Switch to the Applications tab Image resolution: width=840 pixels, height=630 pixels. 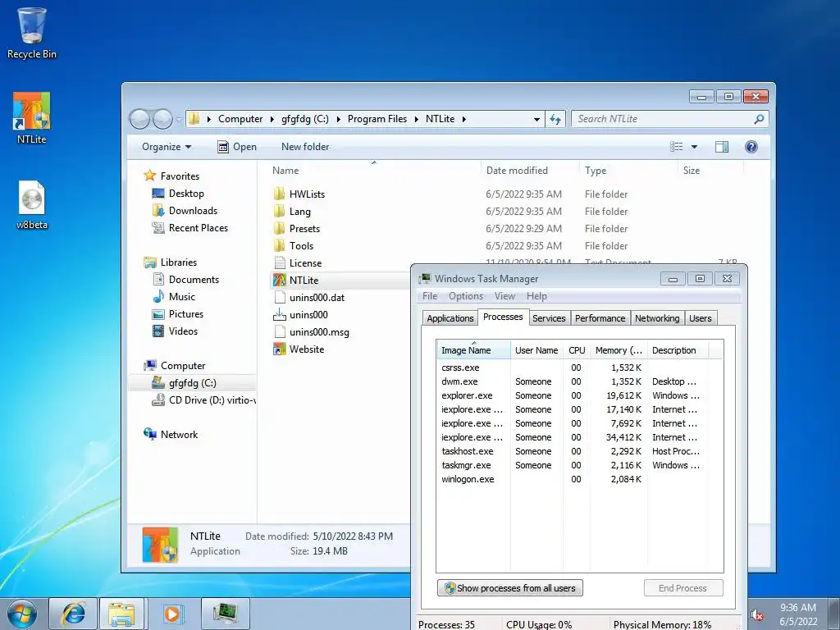click(450, 318)
